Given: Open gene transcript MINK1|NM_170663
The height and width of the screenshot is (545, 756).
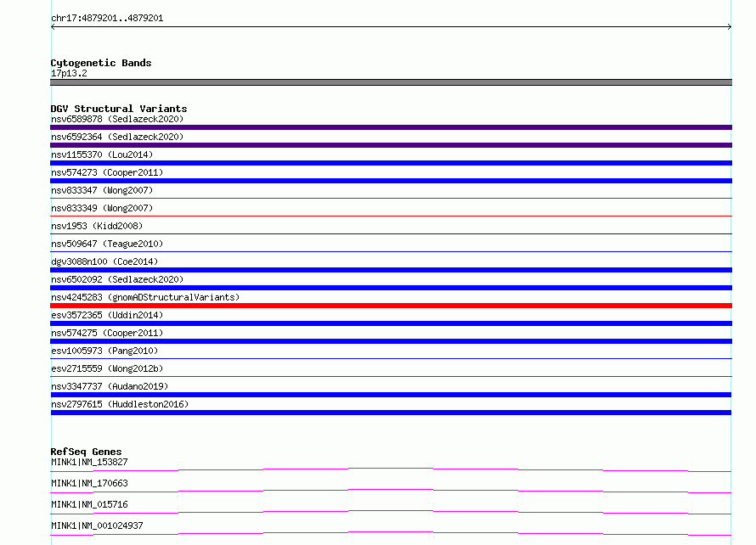Looking at the screenshot, I should tap(89, 483).
